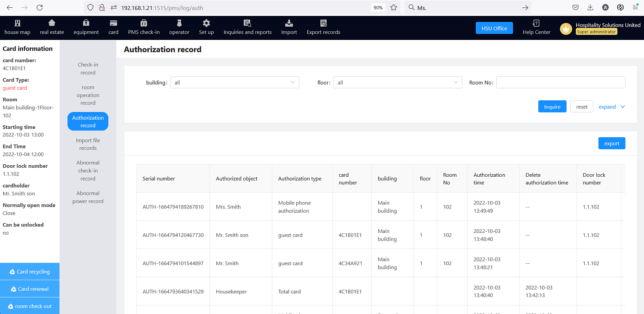
Task: Click the HSU Office button
Action: (x=494, y=28)
